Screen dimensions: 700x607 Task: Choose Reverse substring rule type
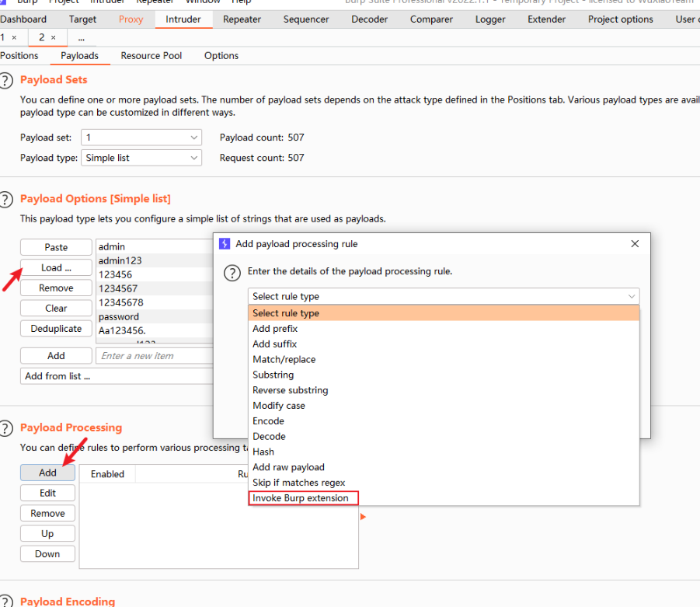pos(444,390)
